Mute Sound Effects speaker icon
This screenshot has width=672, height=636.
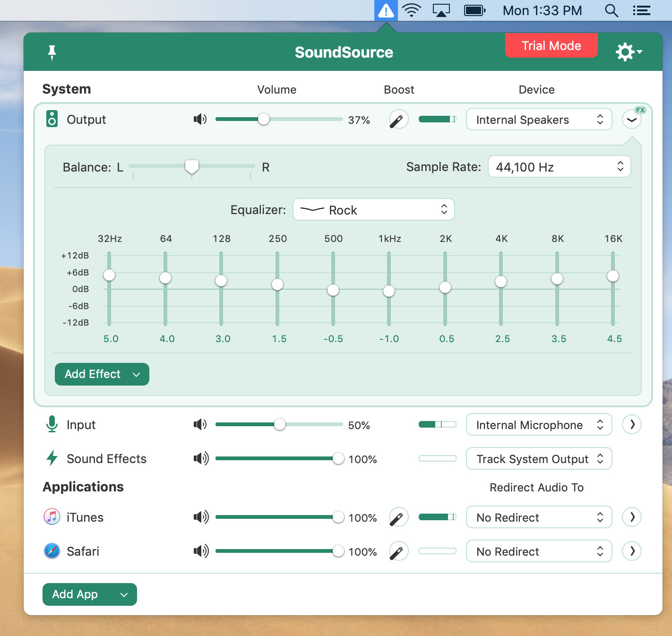click(x=201, y=458)
